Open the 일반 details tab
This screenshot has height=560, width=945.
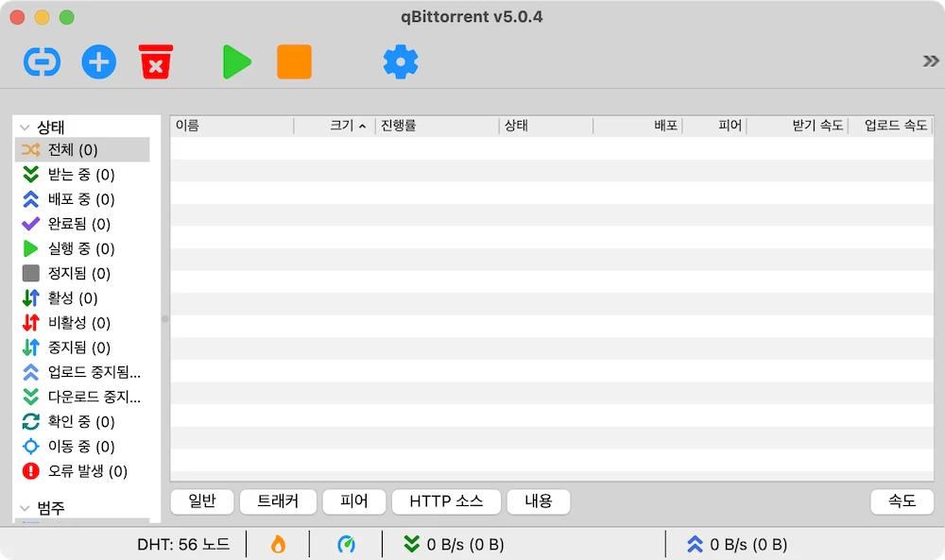202,501
